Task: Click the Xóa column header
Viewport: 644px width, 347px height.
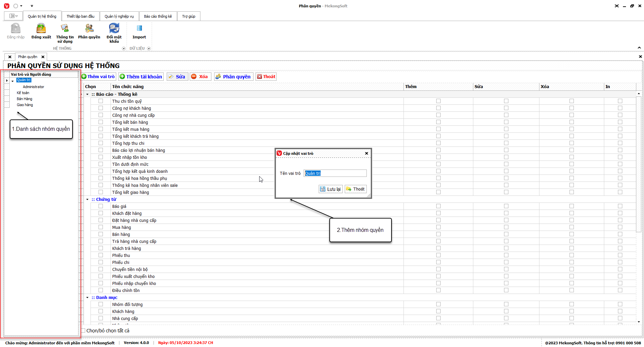Action: [x=572, y=87]
